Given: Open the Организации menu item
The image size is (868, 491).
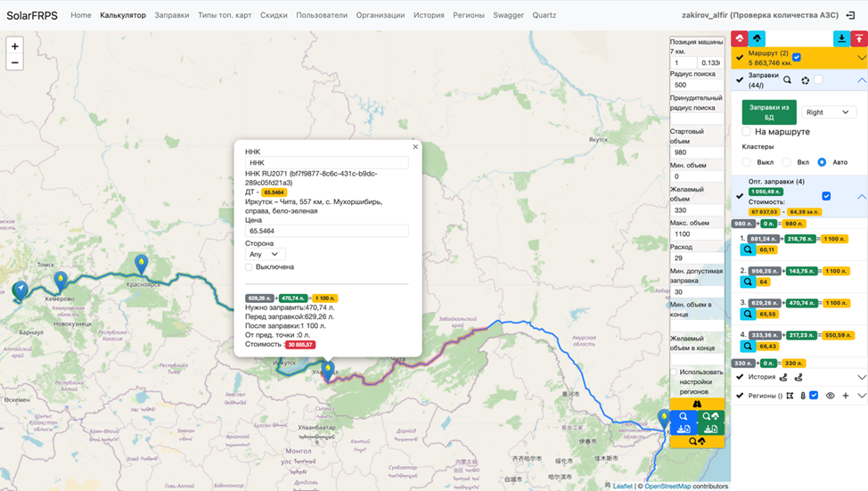Looking at the screenshot, I should click(381, 15).
